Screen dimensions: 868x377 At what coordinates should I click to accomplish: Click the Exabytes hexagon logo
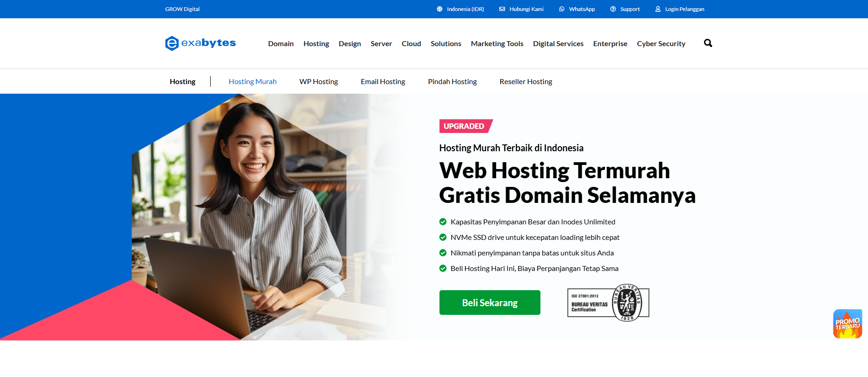coord(172,43)
